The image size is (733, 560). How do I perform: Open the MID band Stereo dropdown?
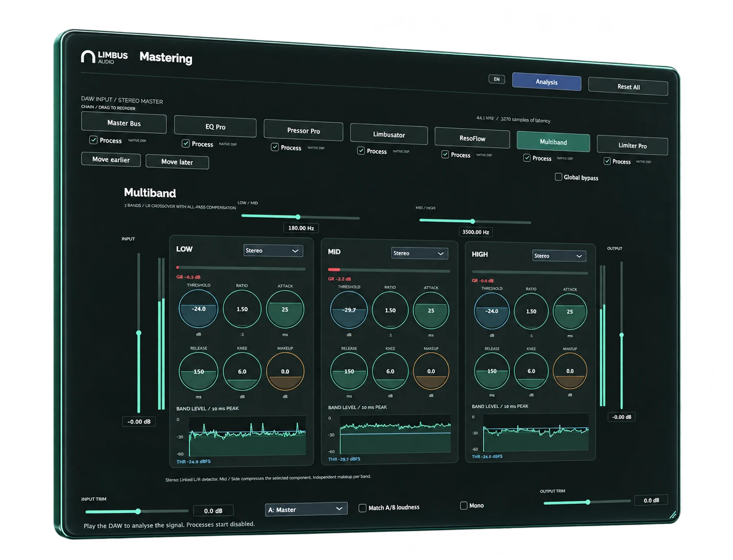click(x=420, y=253)
